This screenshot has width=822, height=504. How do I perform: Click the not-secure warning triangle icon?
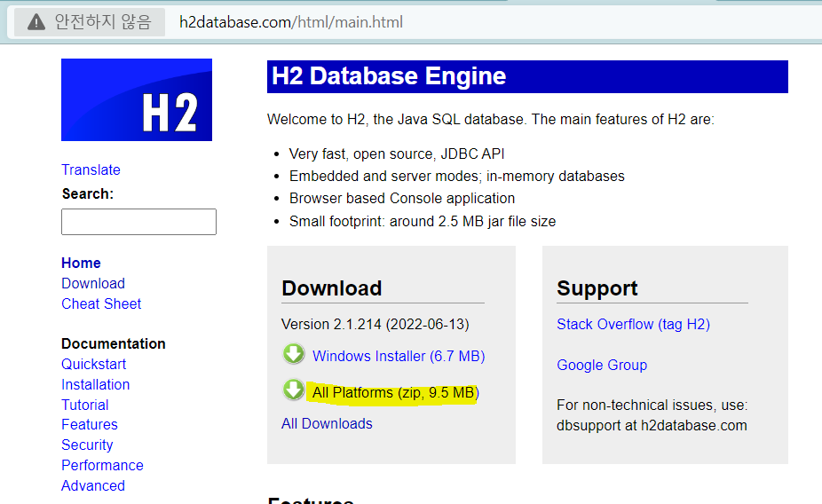(36, 22)
